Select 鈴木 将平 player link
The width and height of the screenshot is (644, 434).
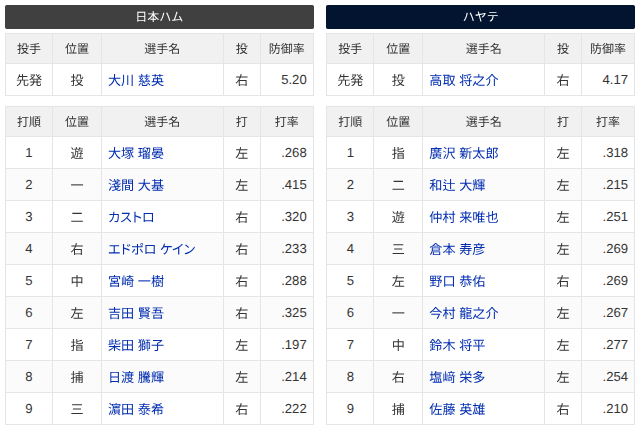(x=457, y=345)
